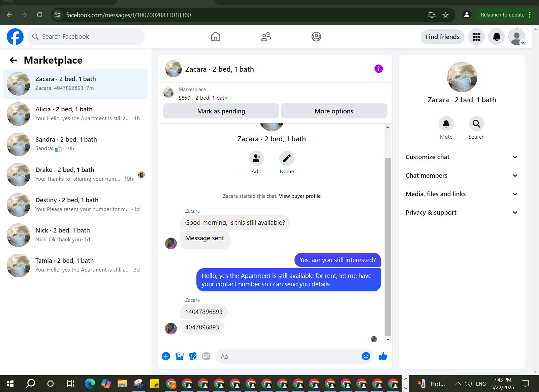The width and height of the screenshot is (539, 392).
Task: Edit chat name with pencil icon
Action: tap(287, 158)
